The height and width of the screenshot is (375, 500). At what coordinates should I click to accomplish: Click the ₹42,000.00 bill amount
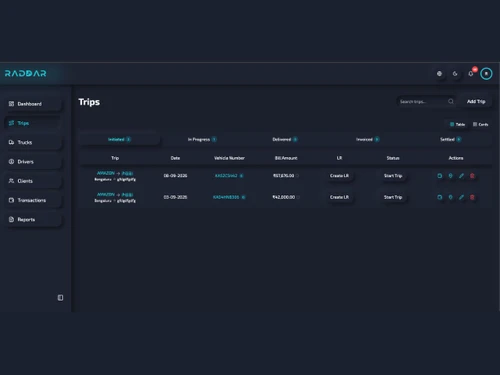[284, 197]
